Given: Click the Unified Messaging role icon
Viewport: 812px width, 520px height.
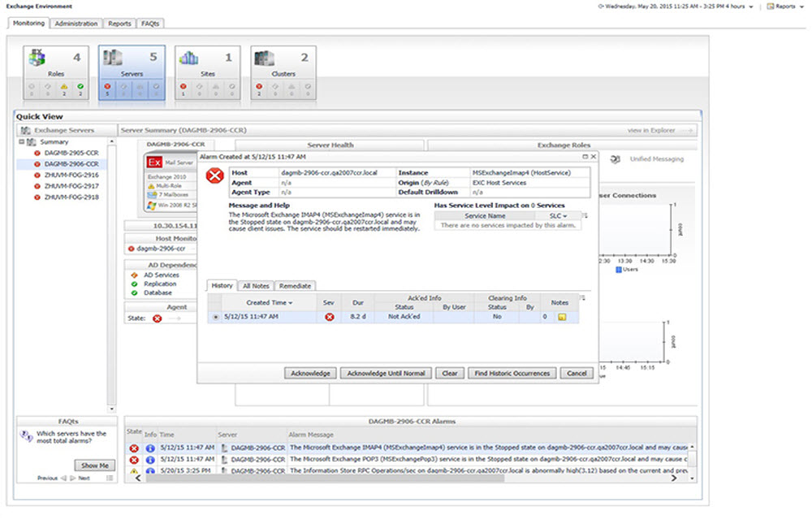Looking at the screenshot, I should [x=615, y=159].
